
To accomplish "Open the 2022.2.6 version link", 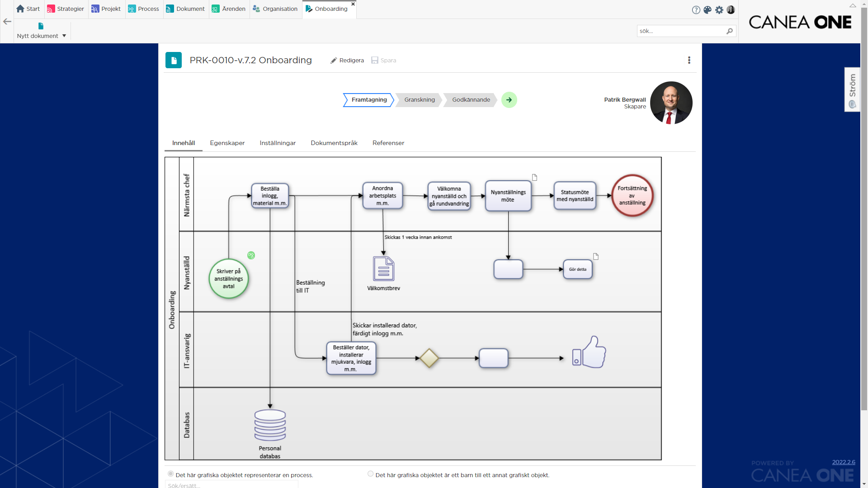I will [x=844, y=462].
